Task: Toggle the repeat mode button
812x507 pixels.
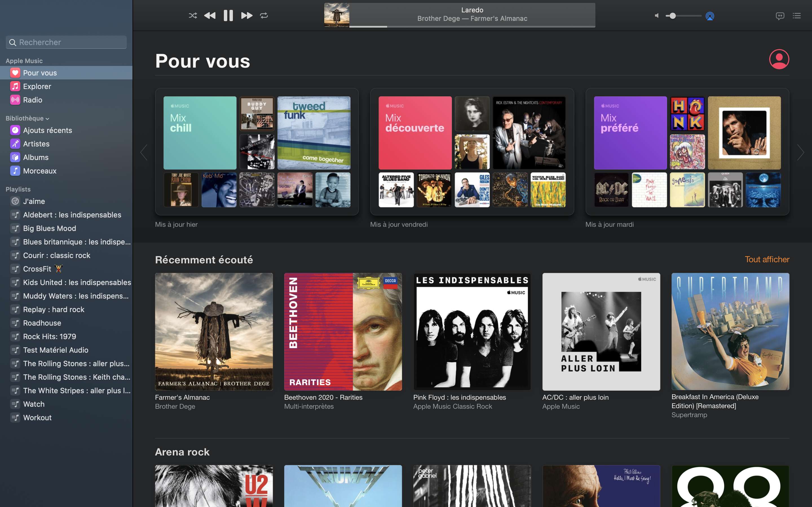Action: 264,15
